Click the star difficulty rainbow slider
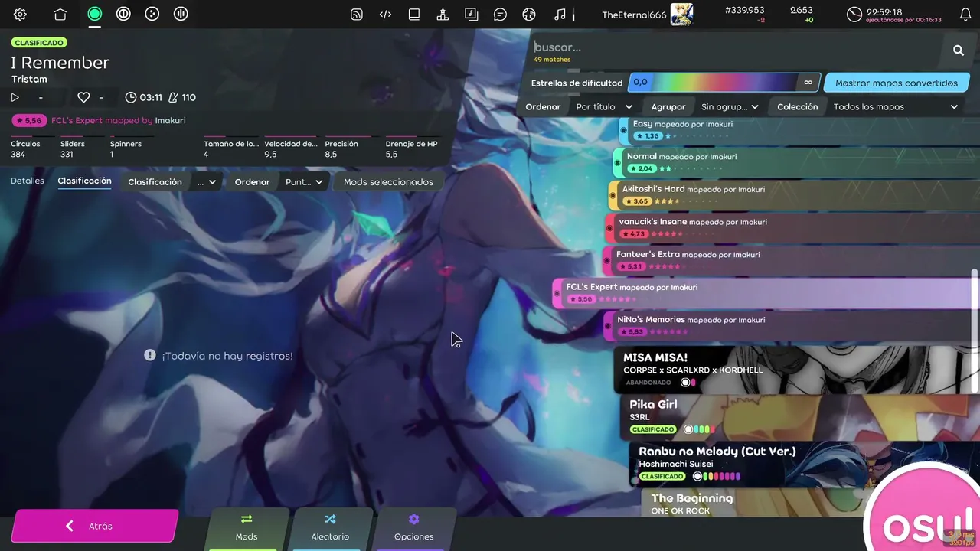 [724, 83]
